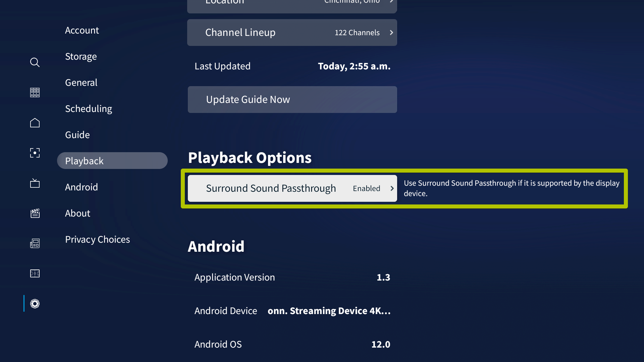Expand Surround Sound Passthrough chevron

[392, 188]
